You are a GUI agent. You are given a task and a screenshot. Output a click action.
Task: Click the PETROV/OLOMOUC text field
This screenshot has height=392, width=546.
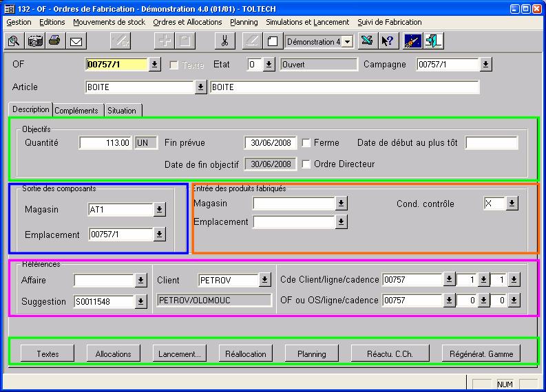coord(214,300)
